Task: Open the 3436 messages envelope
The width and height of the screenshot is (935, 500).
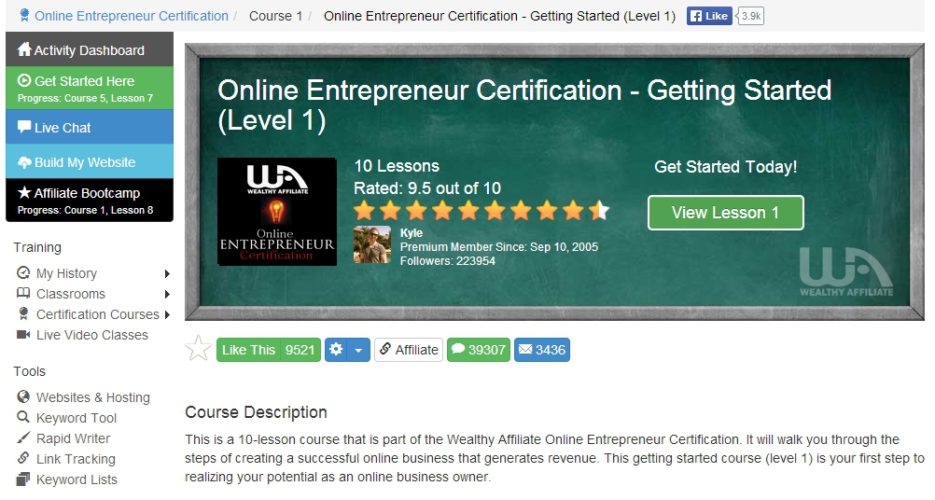Action: (x=542, y=350)
